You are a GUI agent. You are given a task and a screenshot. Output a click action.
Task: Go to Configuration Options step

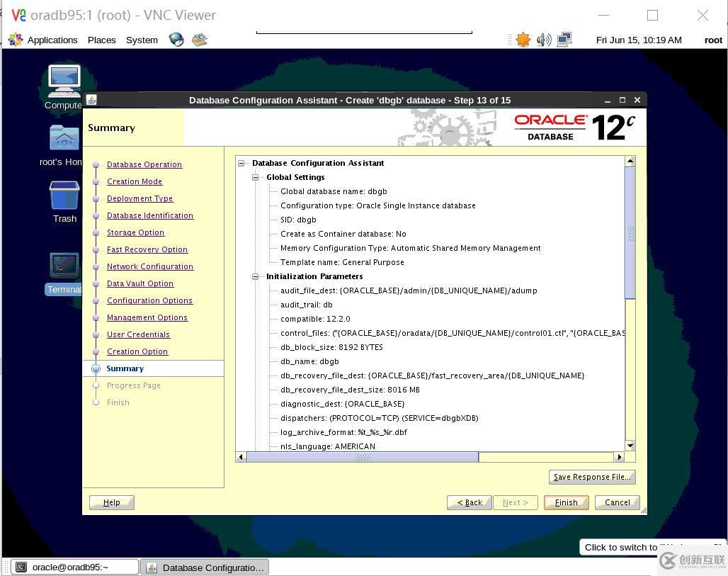[x=149, y=300]
